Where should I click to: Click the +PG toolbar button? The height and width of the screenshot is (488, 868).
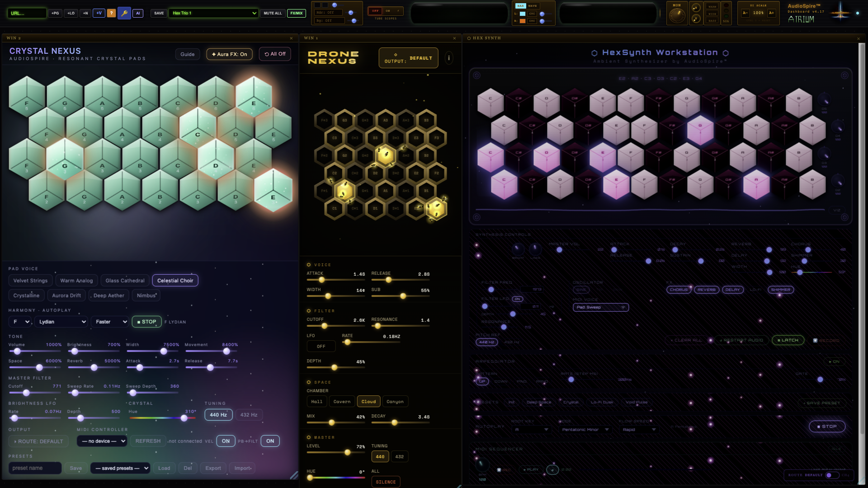coord(55,13)
